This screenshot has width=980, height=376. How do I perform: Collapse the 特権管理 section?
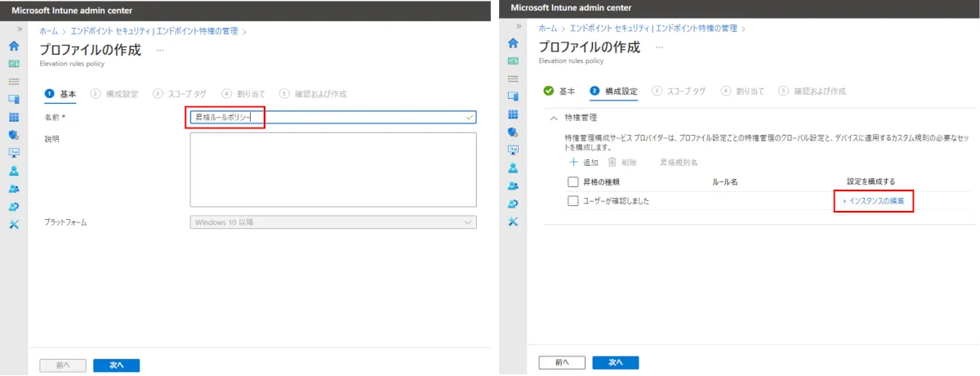click(x=554, y=118)
